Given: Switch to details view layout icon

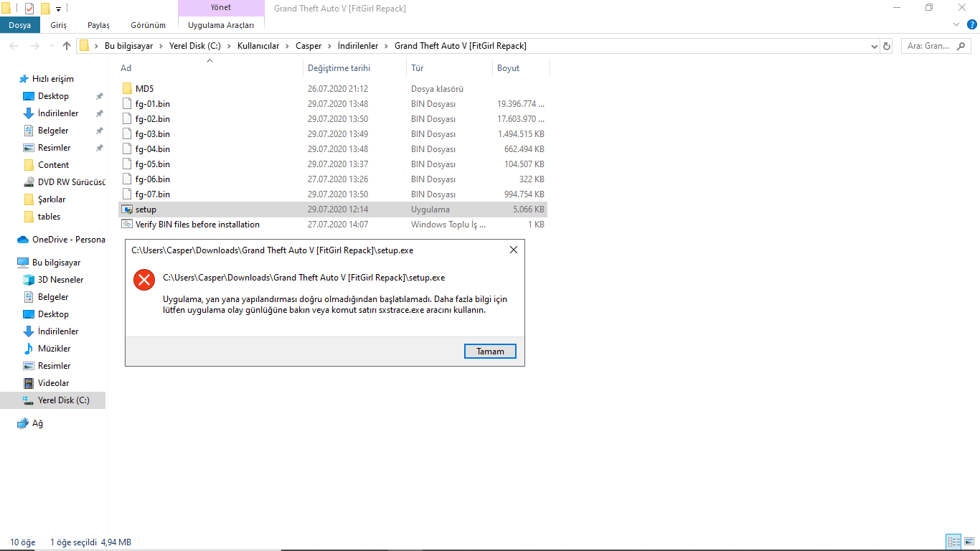Looking at the screenshot, I should tap(953, 542).
